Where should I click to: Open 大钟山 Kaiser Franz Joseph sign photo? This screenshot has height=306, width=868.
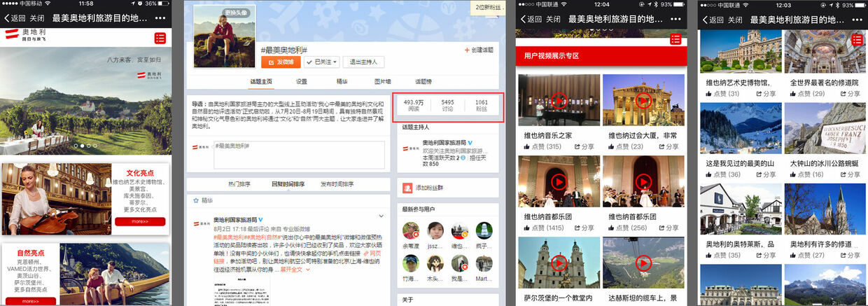[x=825, y=129]
